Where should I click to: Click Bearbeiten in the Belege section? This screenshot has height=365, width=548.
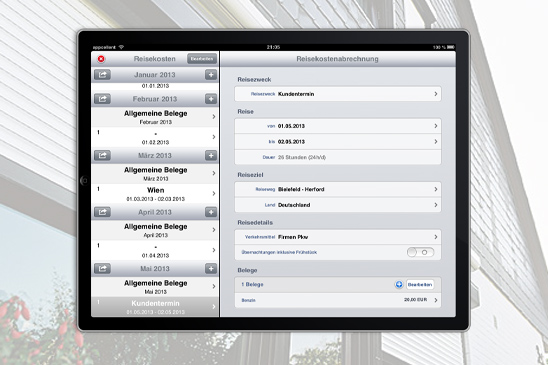click(420, 285)
